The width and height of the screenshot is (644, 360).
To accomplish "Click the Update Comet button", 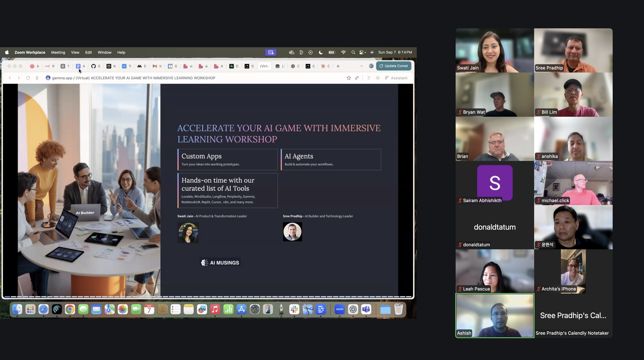I will (x=394, y=66).
